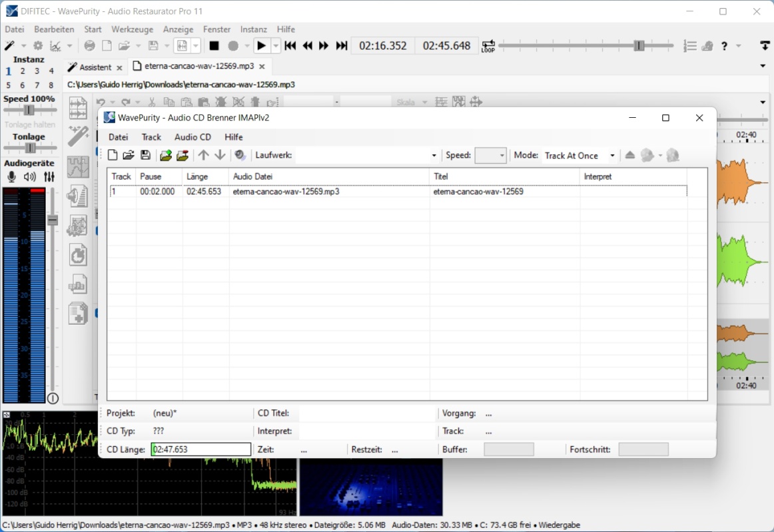Switch to Instanz 4

click(x=51, y=71)
